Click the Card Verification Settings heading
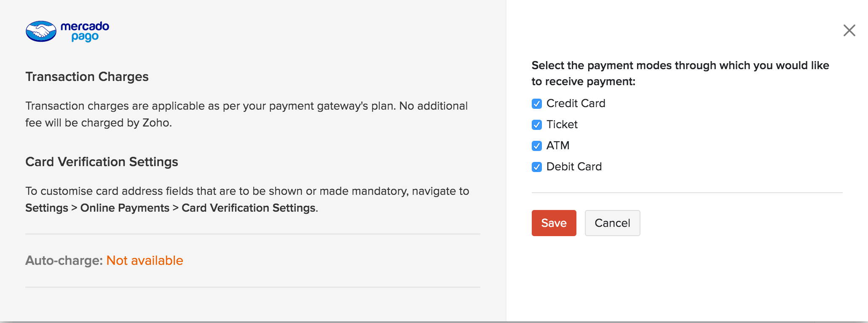This screenshot has width=868, height=323. 102,161
